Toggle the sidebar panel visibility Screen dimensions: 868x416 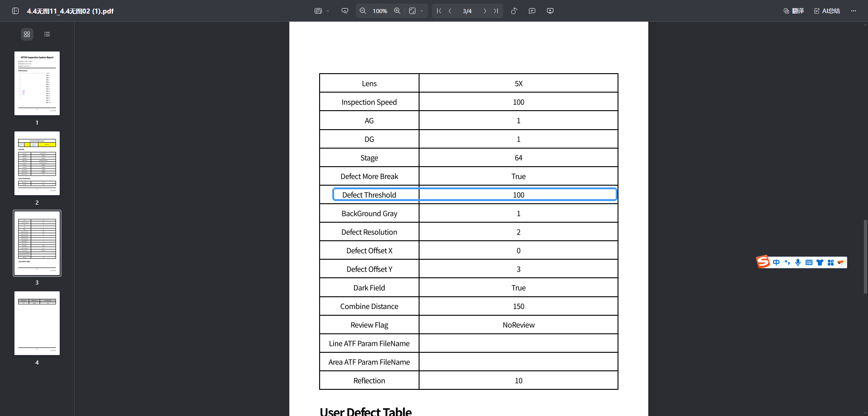15,11
